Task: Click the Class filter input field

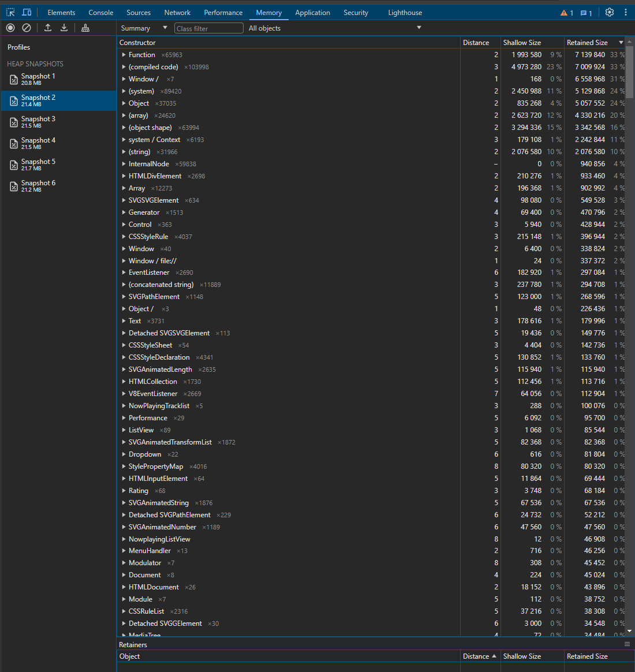Action: pos(208,28)
